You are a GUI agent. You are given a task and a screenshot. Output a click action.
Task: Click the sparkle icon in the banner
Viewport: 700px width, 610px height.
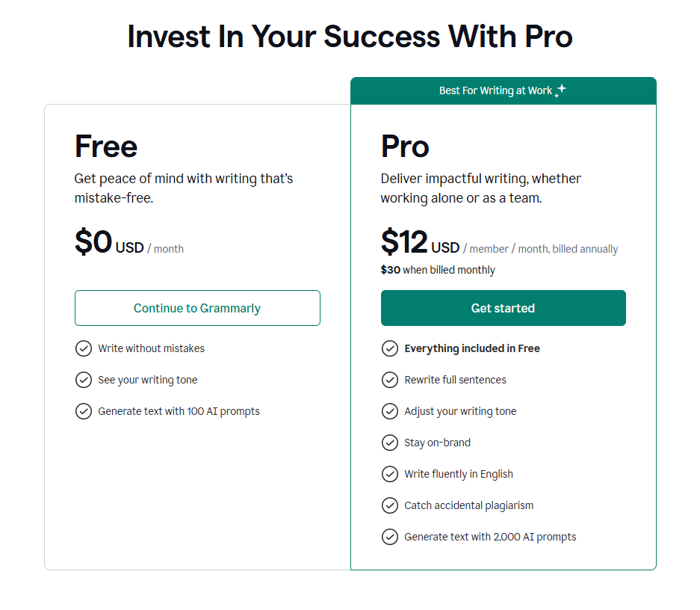click(x=560, y=90)
